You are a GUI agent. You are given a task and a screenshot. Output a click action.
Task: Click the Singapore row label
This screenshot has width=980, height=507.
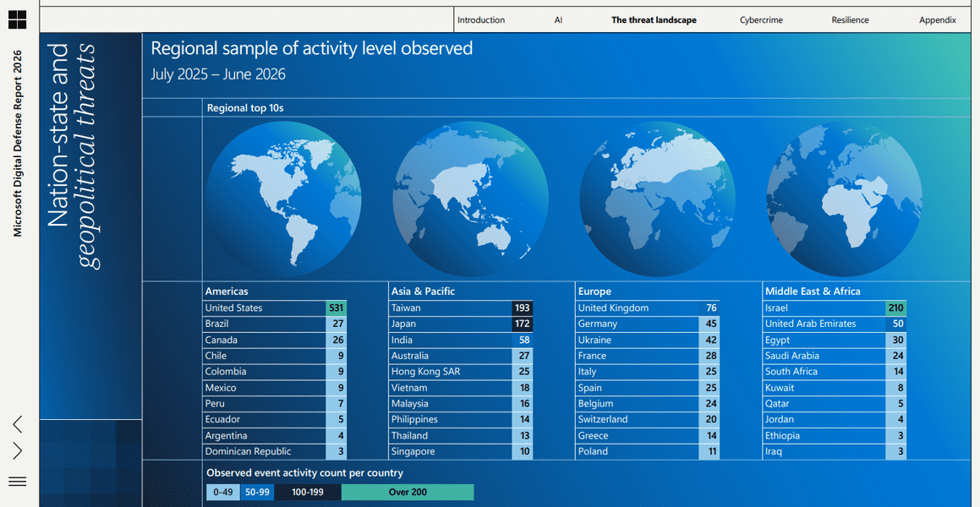click(x=413, y=451)
